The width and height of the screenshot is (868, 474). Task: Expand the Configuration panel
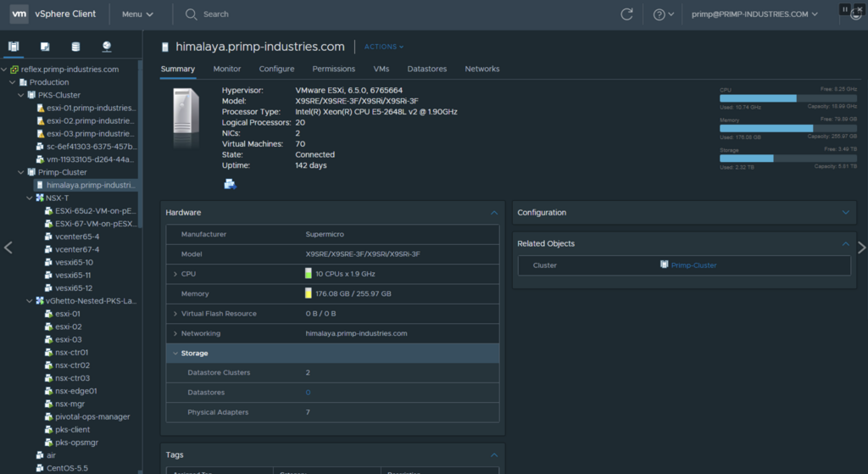[845, 212]
